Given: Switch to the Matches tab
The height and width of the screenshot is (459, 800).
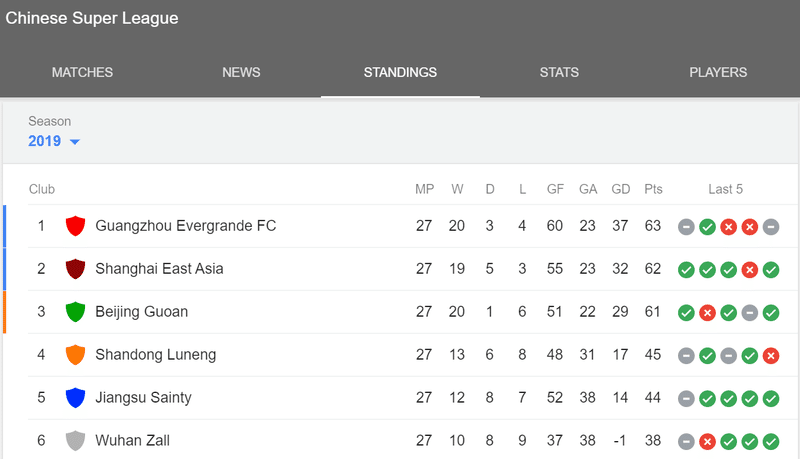Looking at the screenshot, I should [82, 72].
